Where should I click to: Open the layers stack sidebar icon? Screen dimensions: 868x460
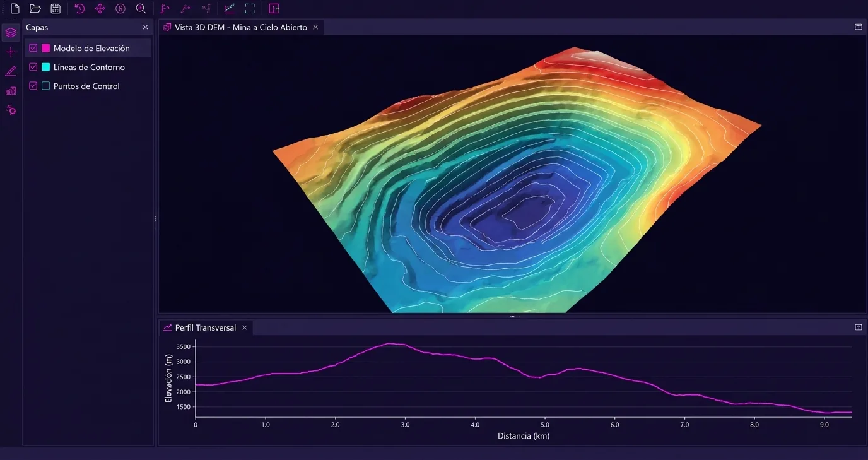pos(11,33)
